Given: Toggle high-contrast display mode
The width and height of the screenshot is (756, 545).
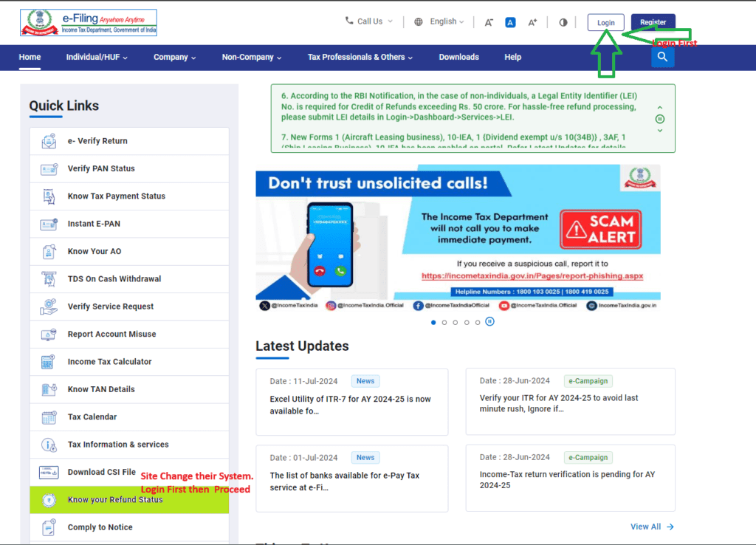Looking at the screenshot, I should click(x=563, y=22).
